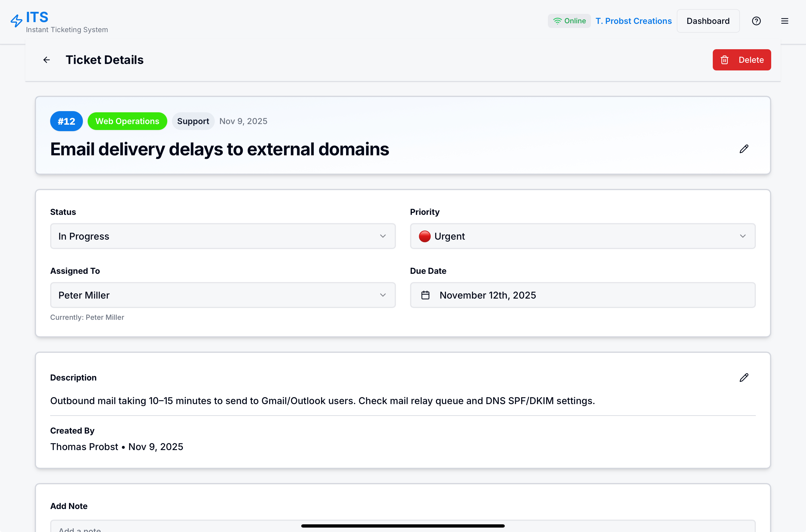Click the #12 ticket number badge

(x=66, y=121)
